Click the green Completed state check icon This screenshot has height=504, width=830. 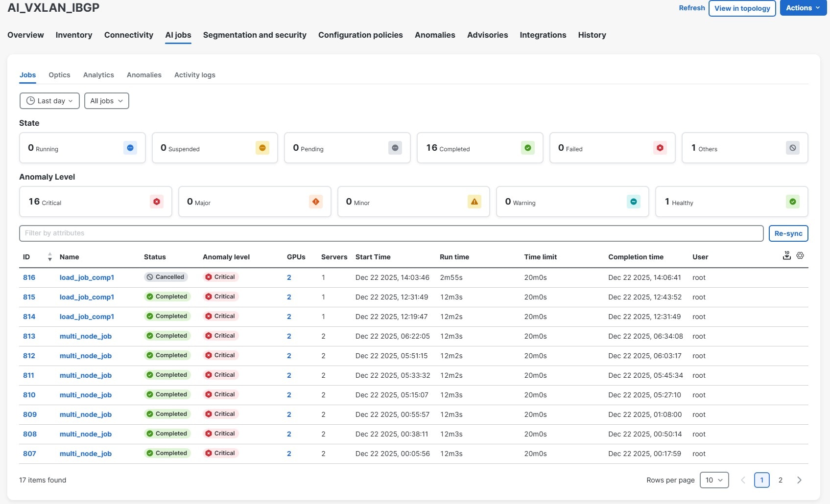[x=527, y=148]
